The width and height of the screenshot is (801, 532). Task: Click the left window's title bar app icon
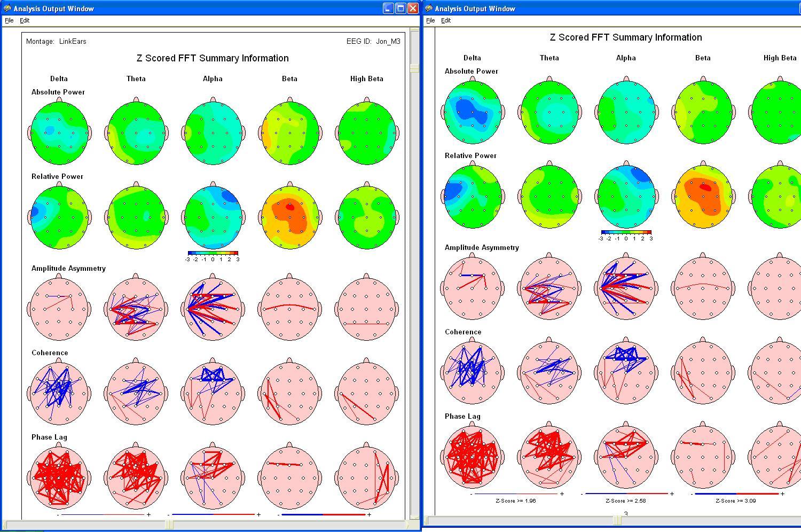[x=7, y=9]
